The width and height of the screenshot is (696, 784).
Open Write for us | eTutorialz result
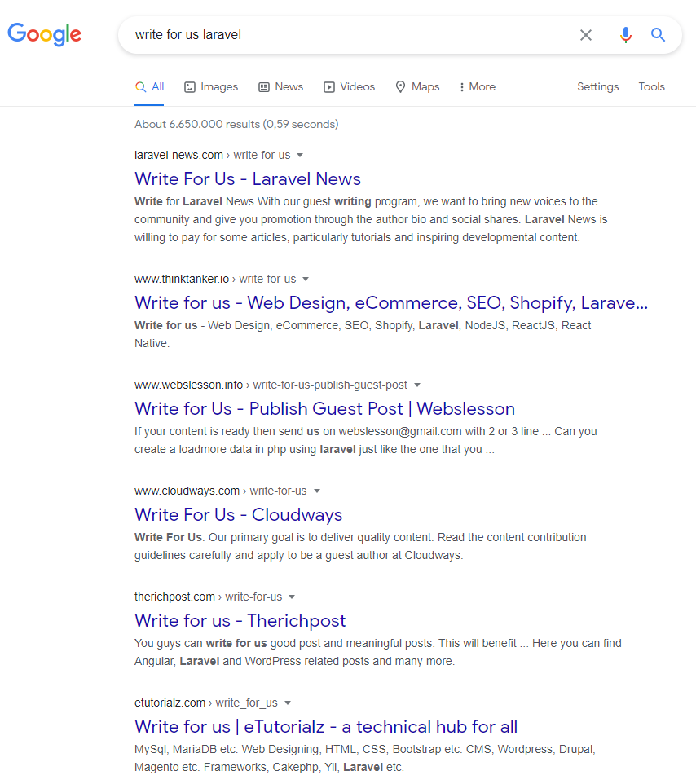pyautogui.click(x=326, y=727)
